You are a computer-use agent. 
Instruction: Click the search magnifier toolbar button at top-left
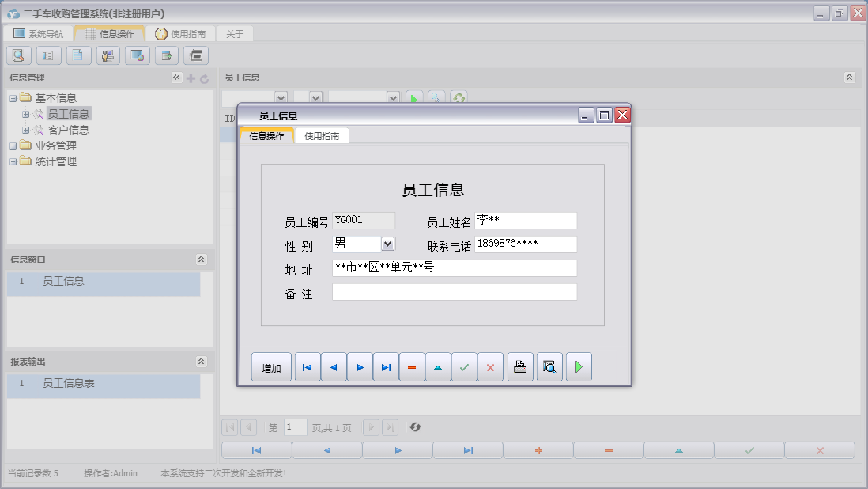pyautogui.click(x=18, y=55)
